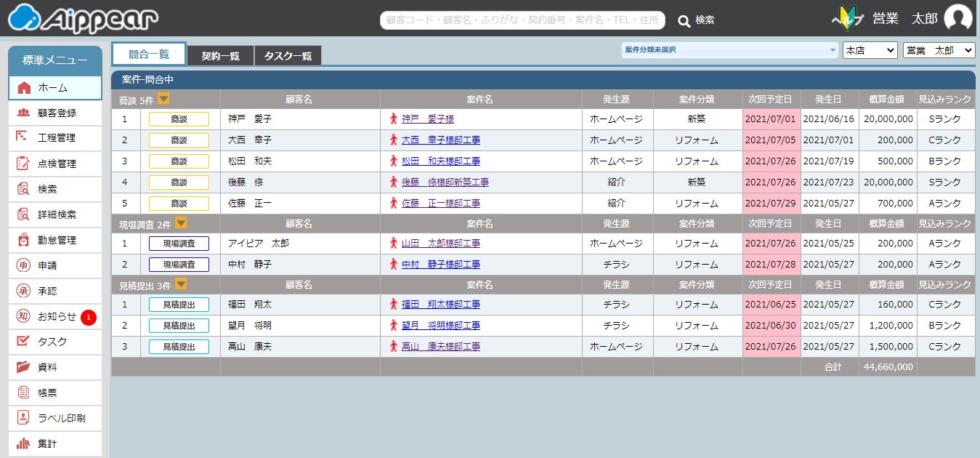The width and height of the screenshot is (980, 458).
Task: Click the 検索 button in header
Action: (697, 20)
